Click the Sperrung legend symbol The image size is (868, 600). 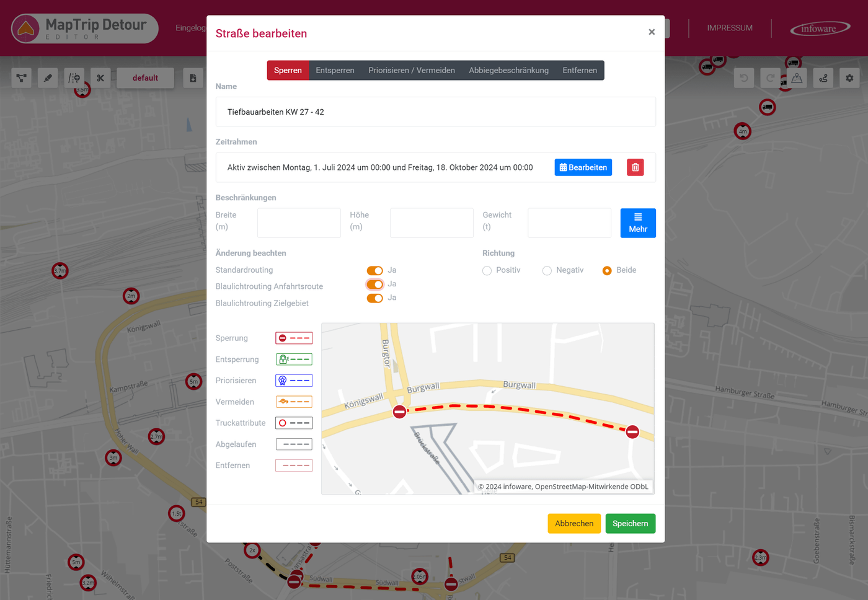(294, 338)
